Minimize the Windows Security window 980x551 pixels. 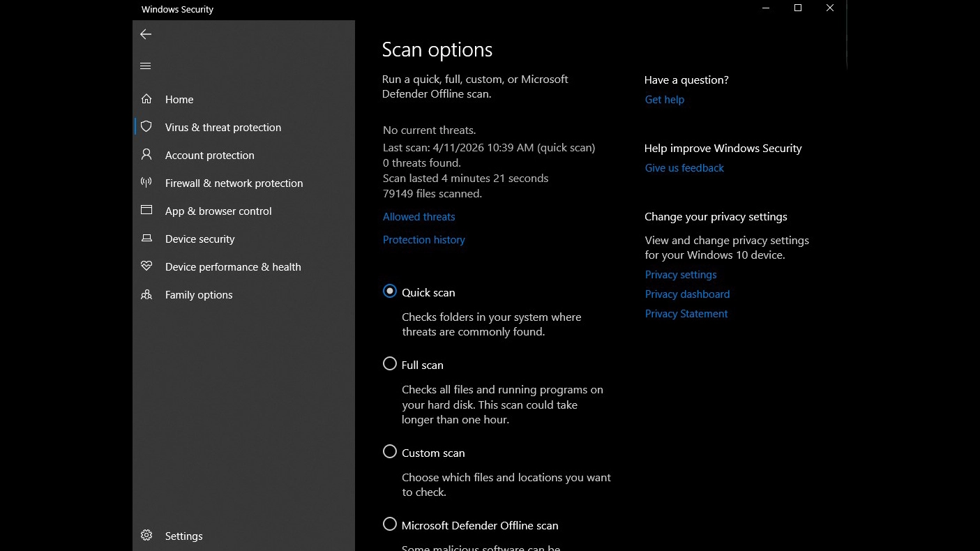766,8
